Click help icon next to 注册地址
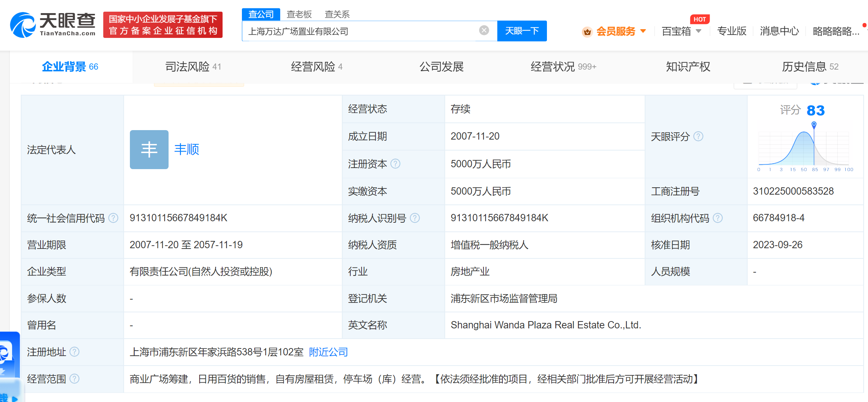The image size is (868, 402). (74, 352)
